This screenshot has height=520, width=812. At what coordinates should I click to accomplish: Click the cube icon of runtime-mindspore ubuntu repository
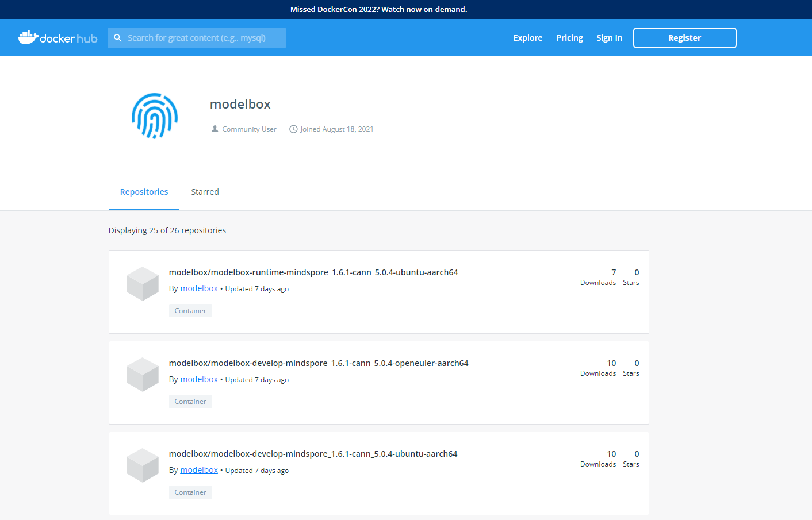tap(143, 284)
